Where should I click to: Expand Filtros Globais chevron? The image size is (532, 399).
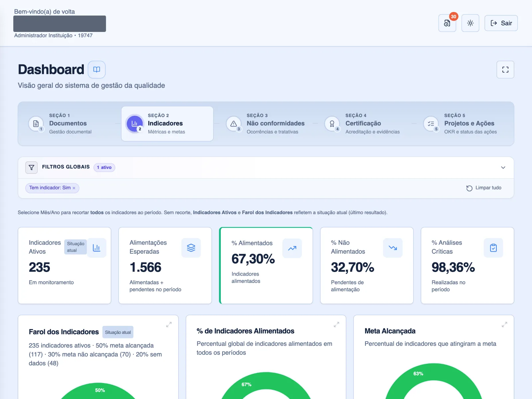click(503, 168)
